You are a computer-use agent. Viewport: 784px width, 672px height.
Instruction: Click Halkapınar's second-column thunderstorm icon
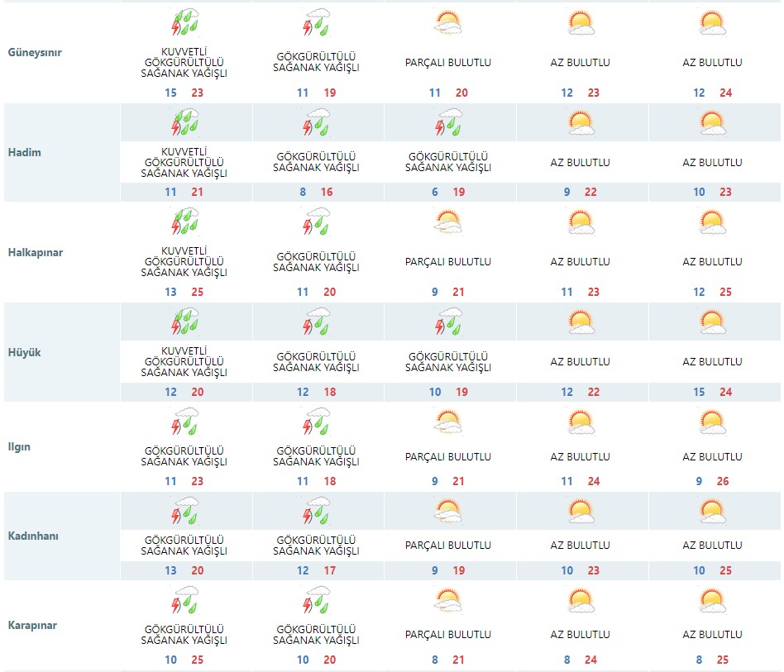click(x=317, y=223)
